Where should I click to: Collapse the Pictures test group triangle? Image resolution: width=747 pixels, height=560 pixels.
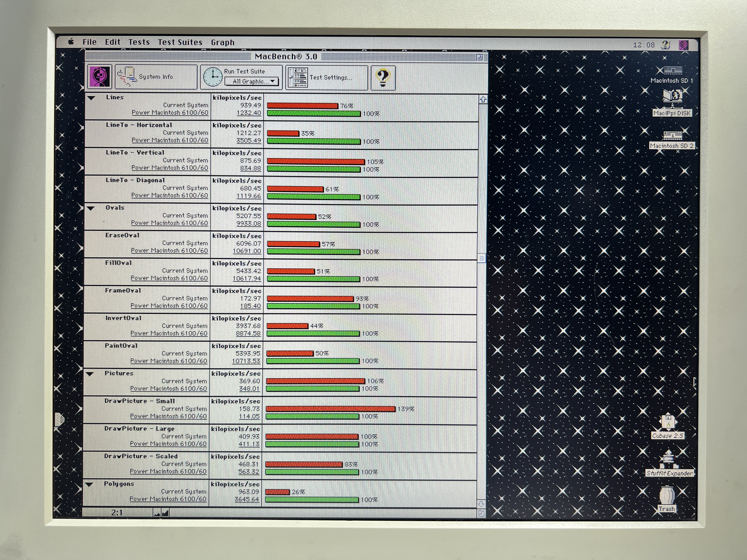coord(90,374)
